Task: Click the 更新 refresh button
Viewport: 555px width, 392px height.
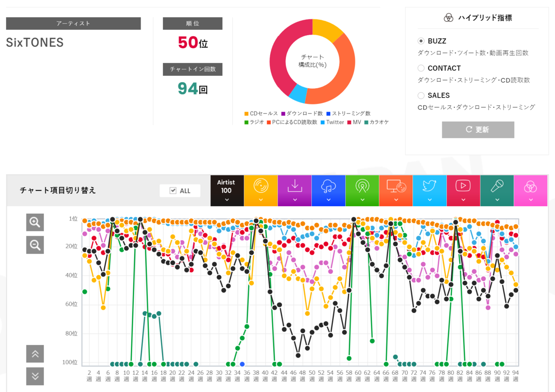Action: [478, 129]
